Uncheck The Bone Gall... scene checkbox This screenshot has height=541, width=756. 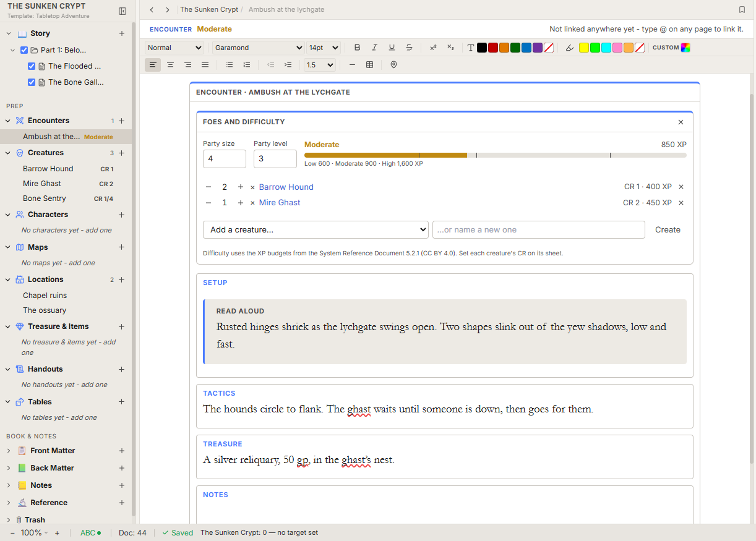point(32,82)
